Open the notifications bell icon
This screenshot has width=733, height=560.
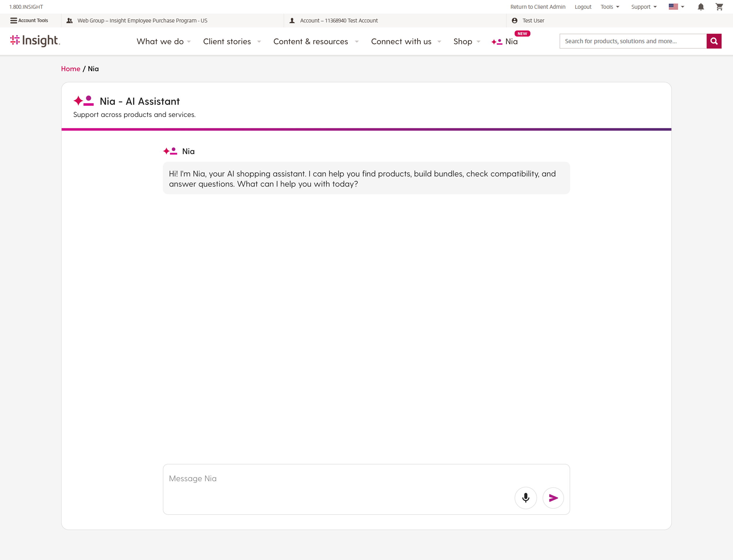(701, 7)
